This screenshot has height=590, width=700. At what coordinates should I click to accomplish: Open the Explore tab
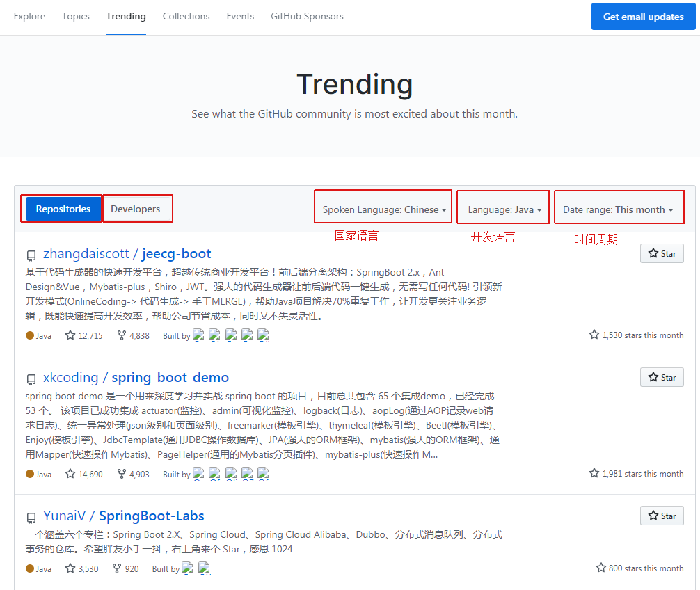[29, 17]
